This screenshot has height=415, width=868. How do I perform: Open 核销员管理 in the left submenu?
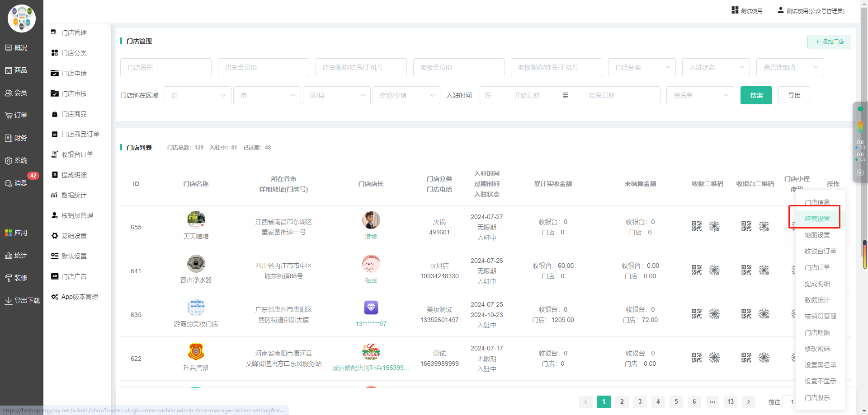(x=77, y=215)
